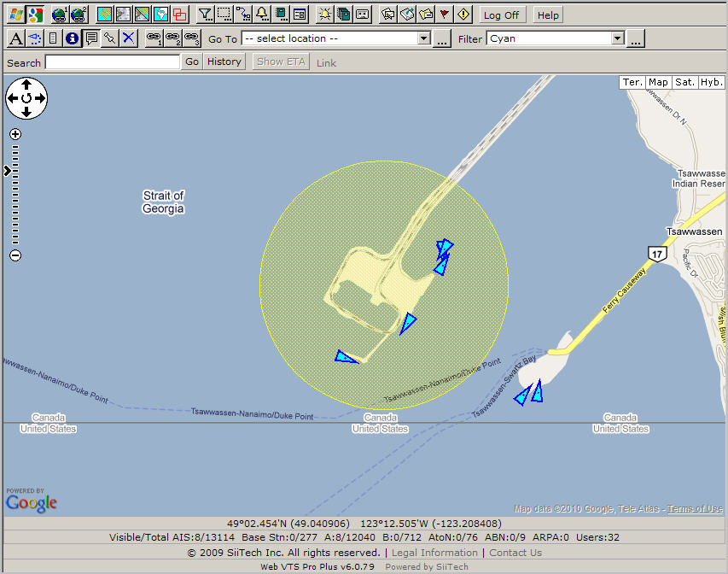Viewport: 728px width, 574px height.
Task: Open the filter funnel tool
Action: (x=205, y=15)
